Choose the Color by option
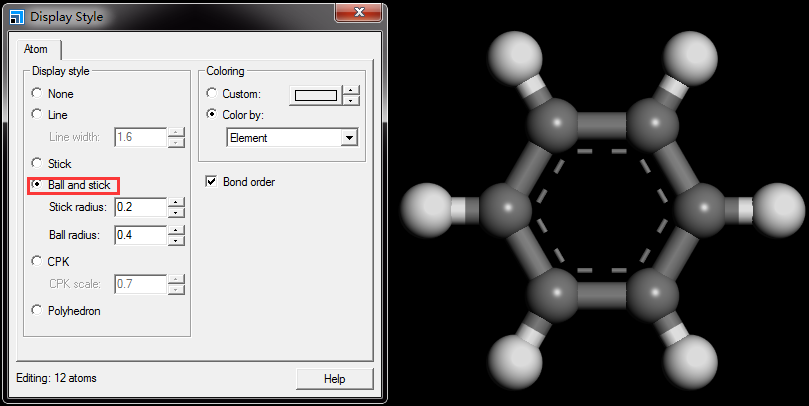809x406 pixels. tap(212, 114)
